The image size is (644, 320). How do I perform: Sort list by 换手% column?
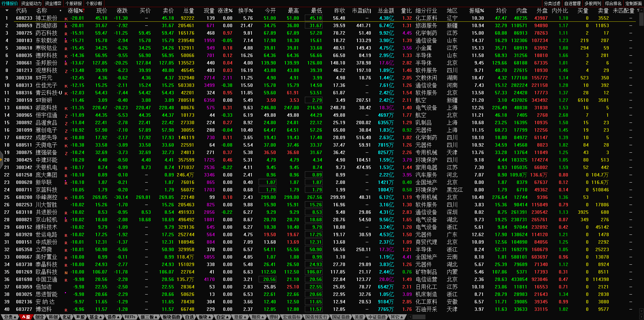pos(245,11)
